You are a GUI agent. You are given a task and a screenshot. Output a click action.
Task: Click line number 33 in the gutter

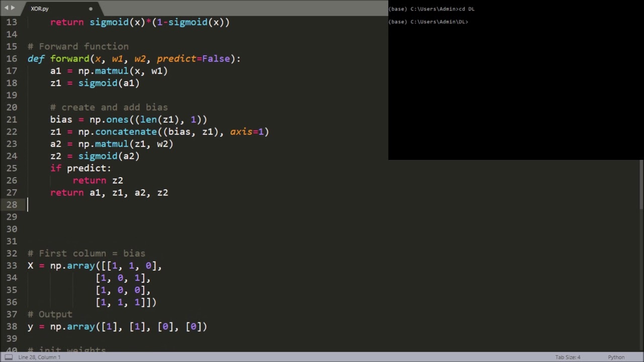[x=12, y=265]
